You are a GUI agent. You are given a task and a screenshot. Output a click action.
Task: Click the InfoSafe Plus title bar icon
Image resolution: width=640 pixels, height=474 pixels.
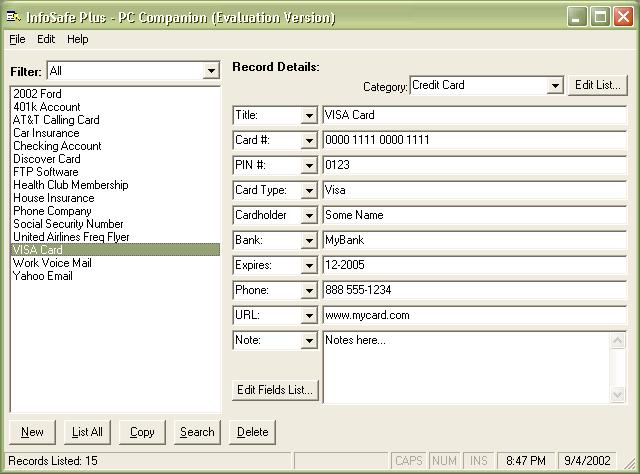click(x=13, y=17)
